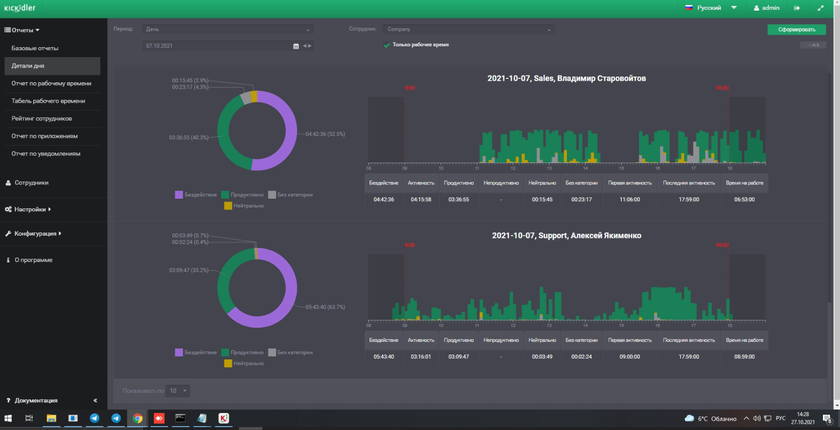
Task: Toggle the 'Только рабочее время' checkbox
Action: tap(387, 45)
